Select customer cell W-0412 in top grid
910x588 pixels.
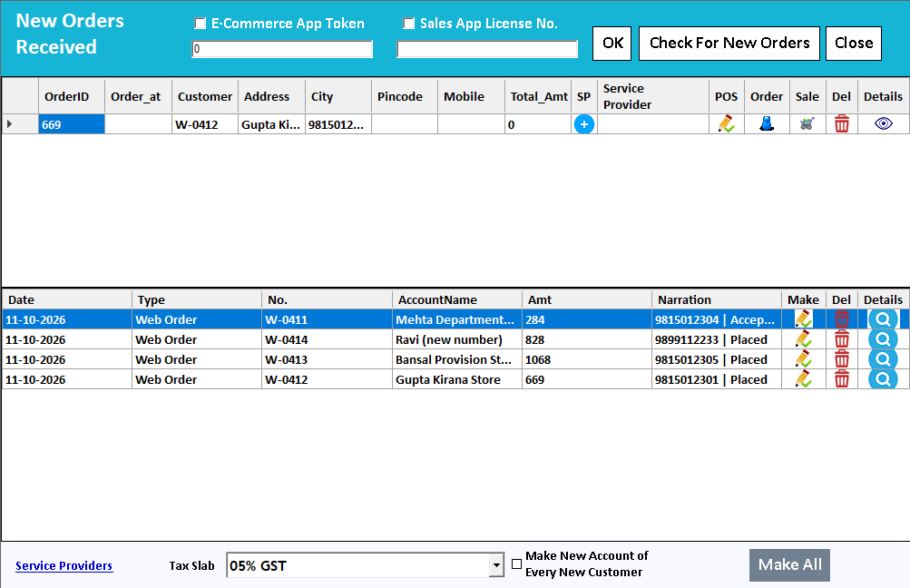205,124
